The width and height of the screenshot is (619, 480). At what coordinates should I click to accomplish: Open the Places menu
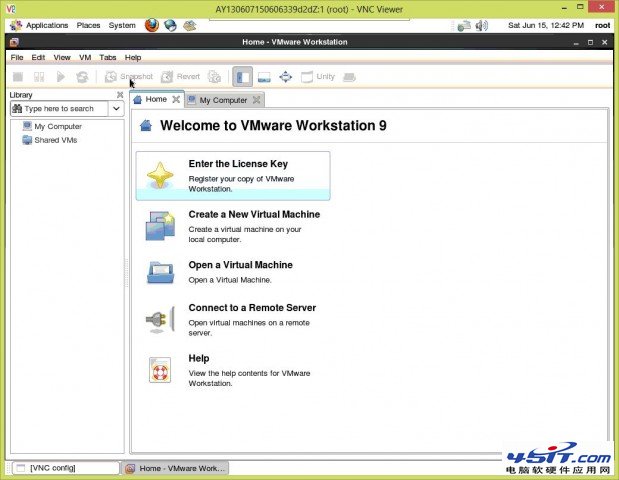pyautogui.click(x=88, y=26)
